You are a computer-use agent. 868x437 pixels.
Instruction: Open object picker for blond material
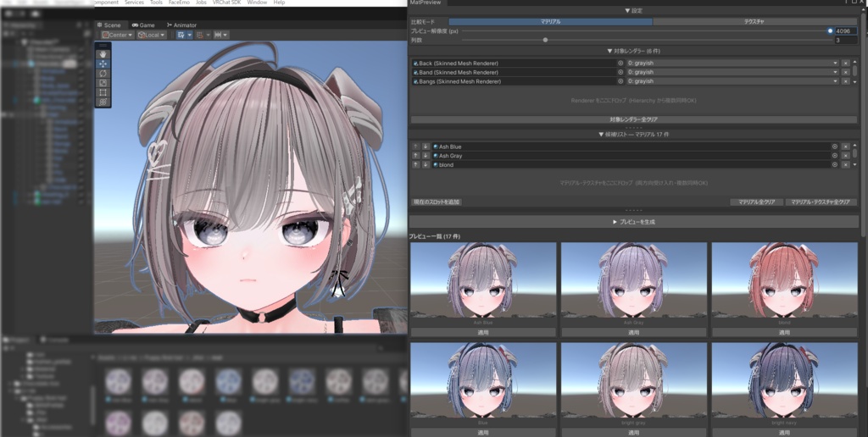click(x=834, y=164)
